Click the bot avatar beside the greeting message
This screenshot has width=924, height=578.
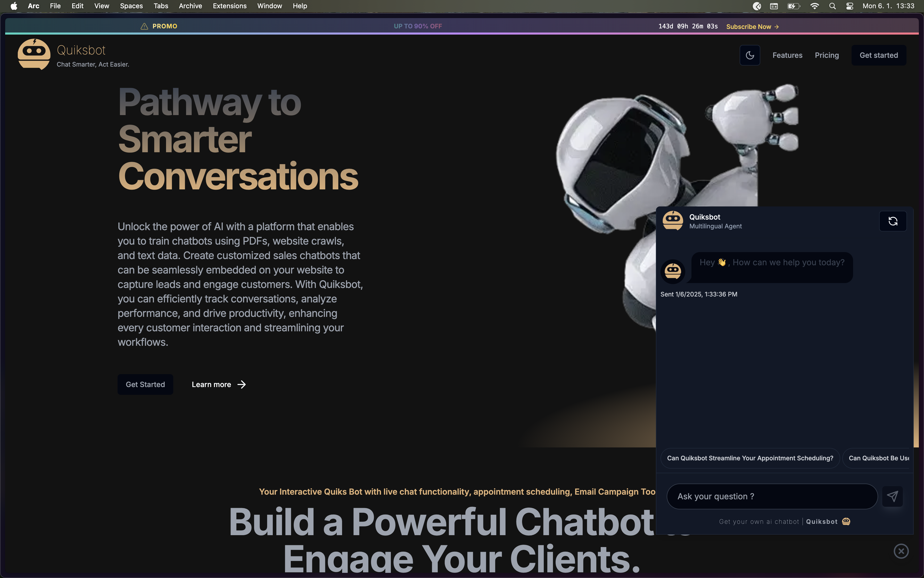(673, 271)
